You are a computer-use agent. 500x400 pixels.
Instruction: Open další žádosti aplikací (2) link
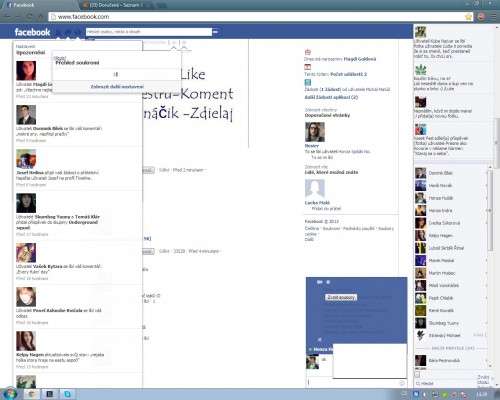[331, 97]
